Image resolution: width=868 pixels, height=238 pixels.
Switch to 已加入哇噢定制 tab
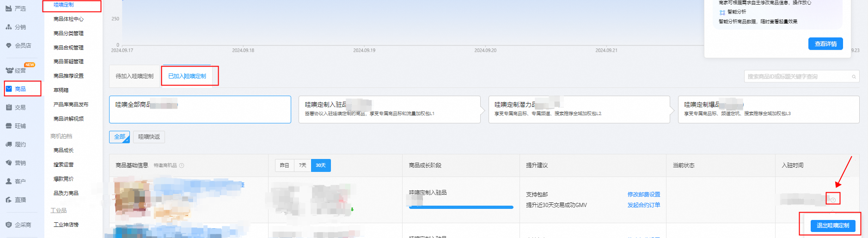point(187,76)
